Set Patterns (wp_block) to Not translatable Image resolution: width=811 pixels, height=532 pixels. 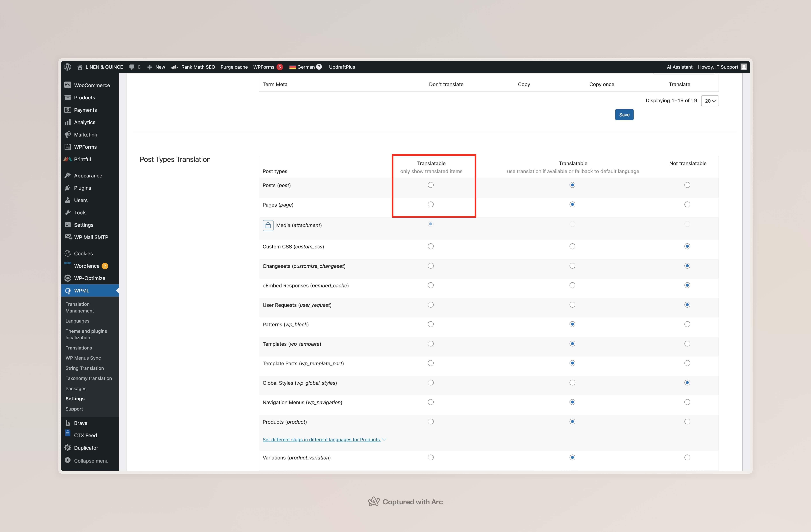(687, 324)
